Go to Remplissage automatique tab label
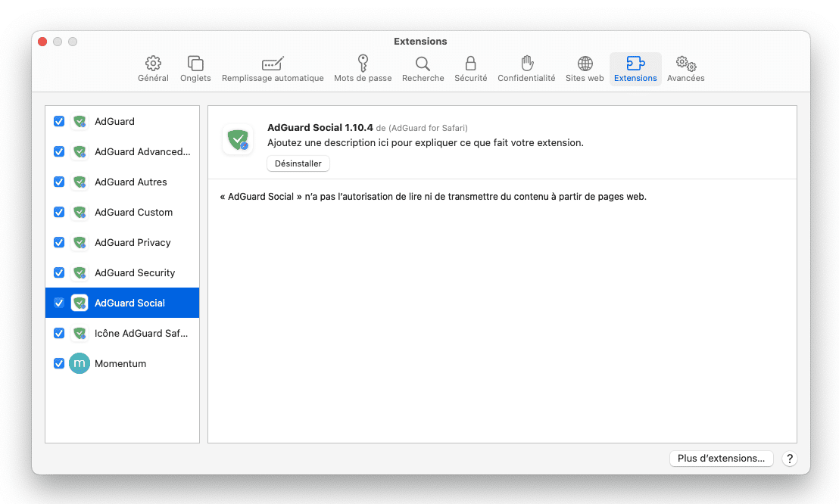The width and height of the screenshot is (839, 504). (273, 78)
